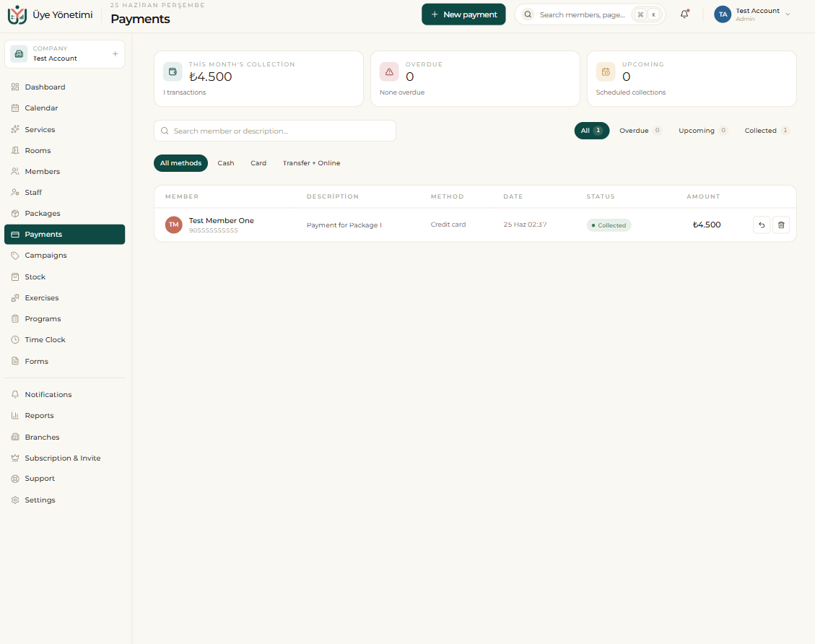Click the TM member avatar

[x=173, y=225]
